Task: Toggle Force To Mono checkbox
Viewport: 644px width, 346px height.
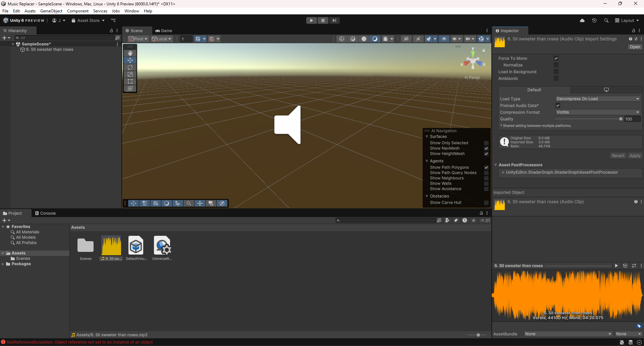Action: tap(556, 58)
